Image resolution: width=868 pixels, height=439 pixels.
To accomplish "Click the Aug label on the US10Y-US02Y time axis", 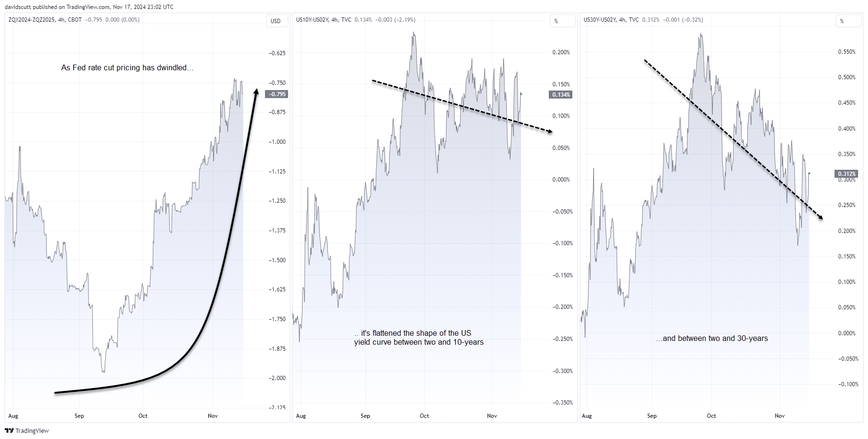I will tap(301, 416).
